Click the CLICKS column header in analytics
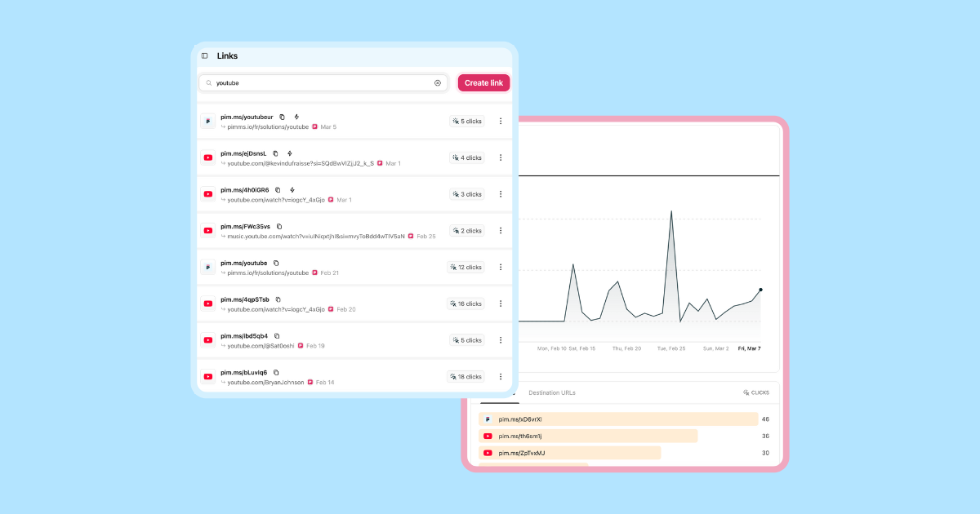 click(755, 393)
